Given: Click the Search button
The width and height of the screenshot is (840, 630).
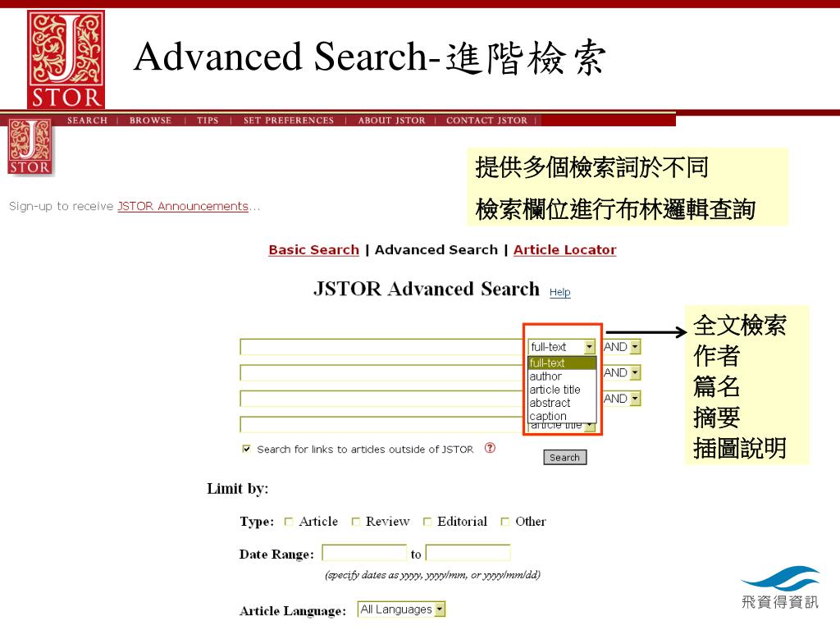Looking at the screenshot, I should click(564, 458).
